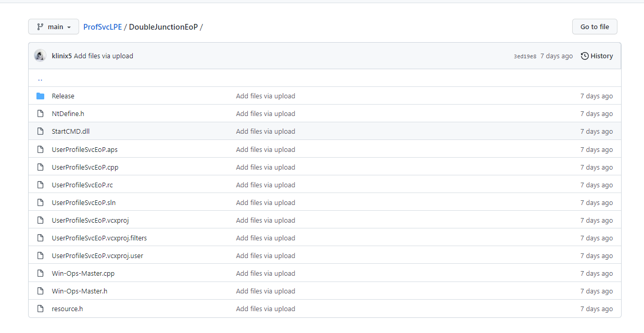Click the file icon beside Win-Ops-Master.h
The image size is (644, 333).
(40, 291)
